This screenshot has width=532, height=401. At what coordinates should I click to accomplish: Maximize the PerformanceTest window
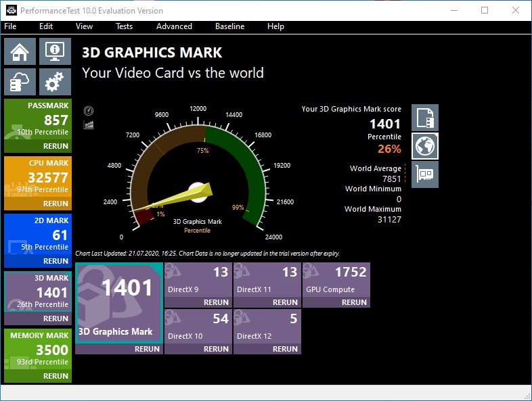485,10
